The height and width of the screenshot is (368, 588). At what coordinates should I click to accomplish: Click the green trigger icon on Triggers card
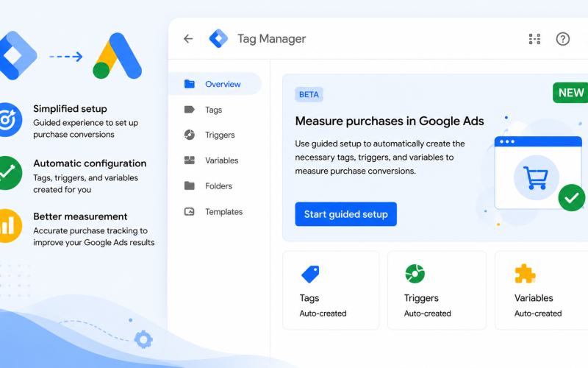click(x=415, y=273)
